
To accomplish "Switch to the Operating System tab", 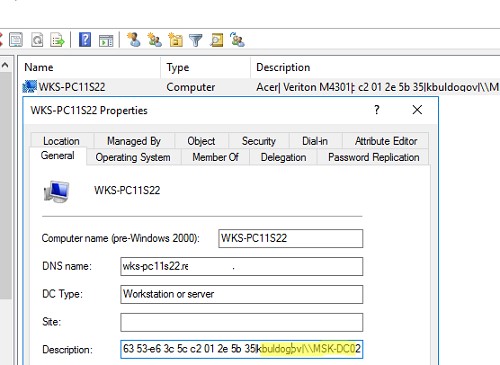I will [x=133, y=157].
